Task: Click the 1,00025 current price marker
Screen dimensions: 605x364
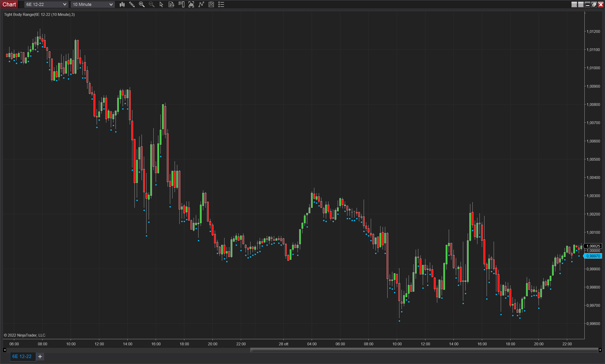Action: point(593,246)
